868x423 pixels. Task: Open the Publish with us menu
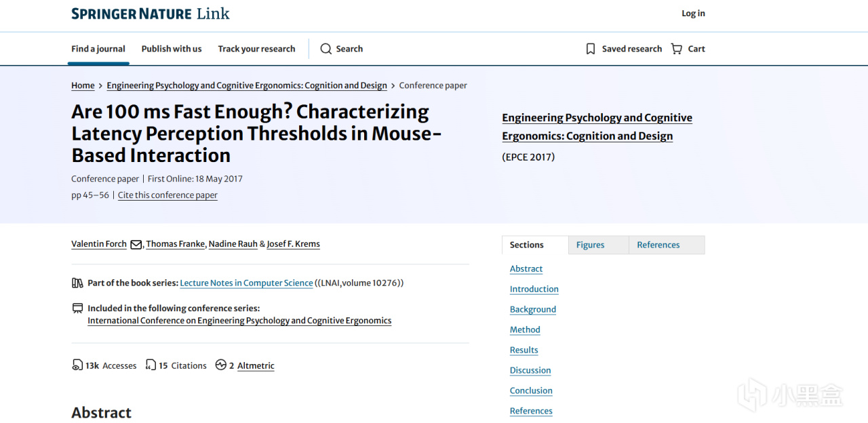(x=172, y=49)
